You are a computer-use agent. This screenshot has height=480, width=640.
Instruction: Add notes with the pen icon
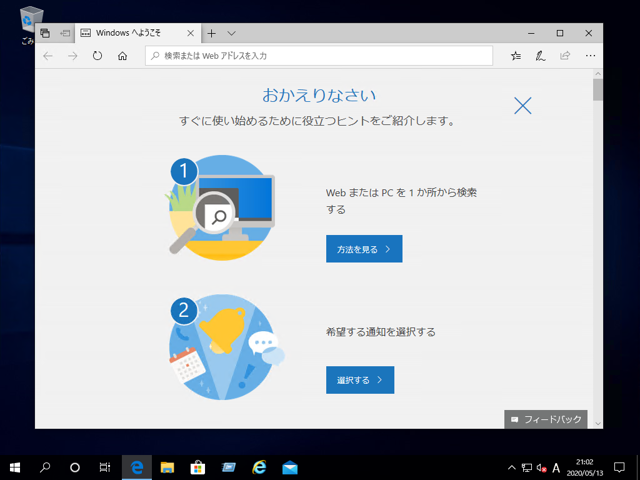tap(540, 56)
